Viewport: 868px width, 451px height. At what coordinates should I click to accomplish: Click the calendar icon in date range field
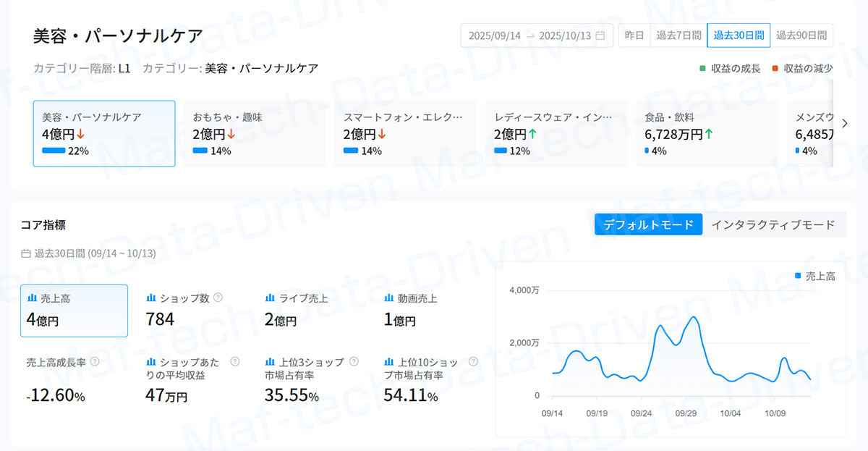pyautogui.click(x=600, y=35)
